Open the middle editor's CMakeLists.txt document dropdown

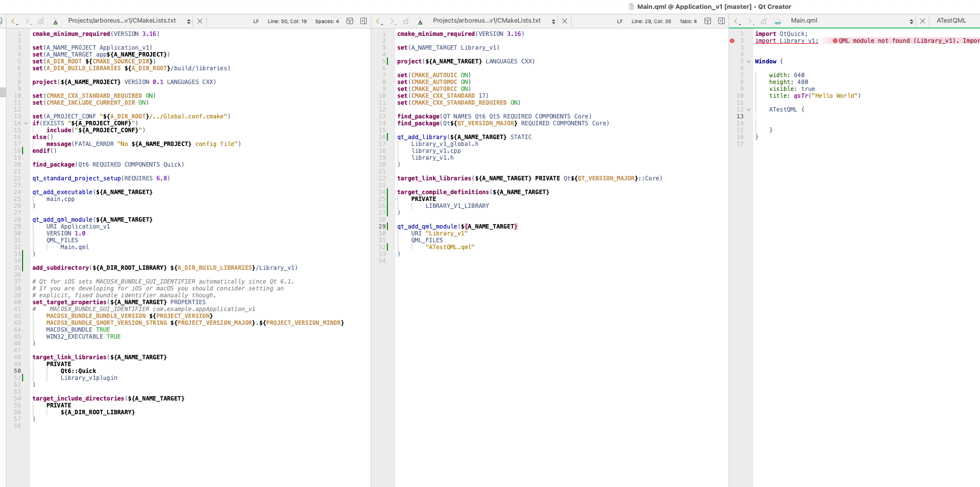[553, 21]
